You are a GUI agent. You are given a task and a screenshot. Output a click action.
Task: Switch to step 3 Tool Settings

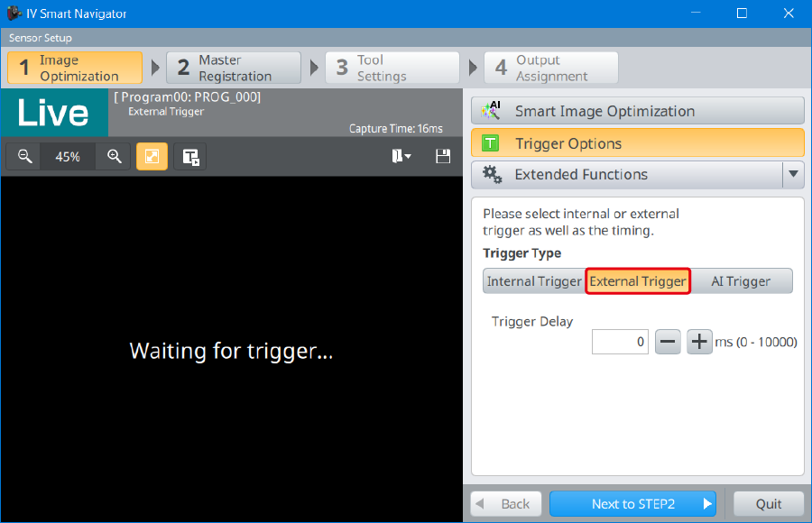click(392, 69)
